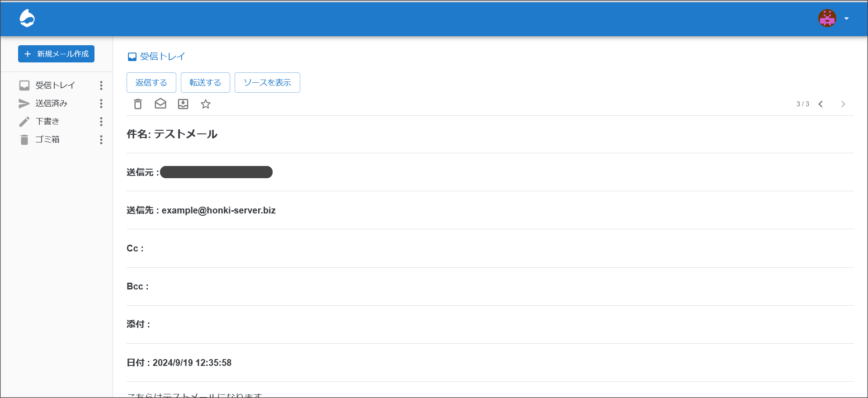Click the 返信する reply button
The image size is (868, 398).
(151, 82)
